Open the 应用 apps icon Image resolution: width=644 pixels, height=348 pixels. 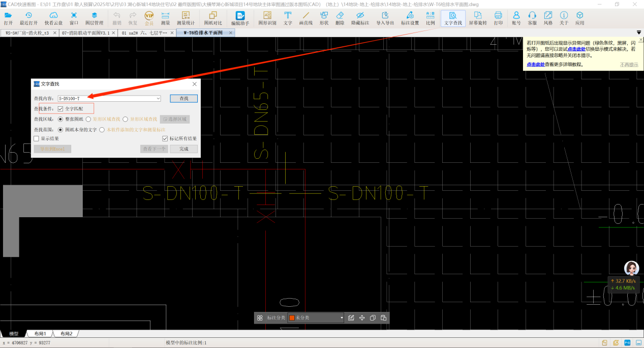click(x=579, y=18)
